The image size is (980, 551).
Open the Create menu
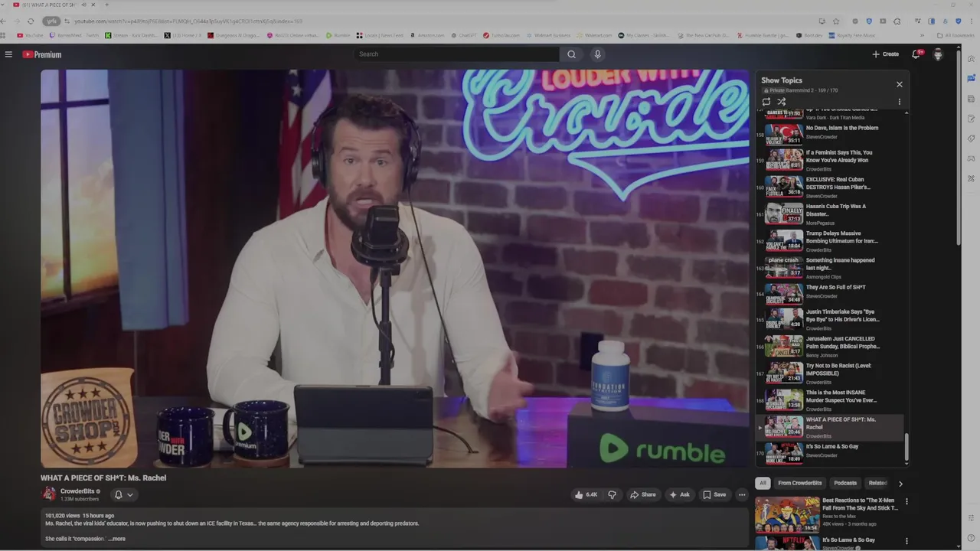click(885, 54)
